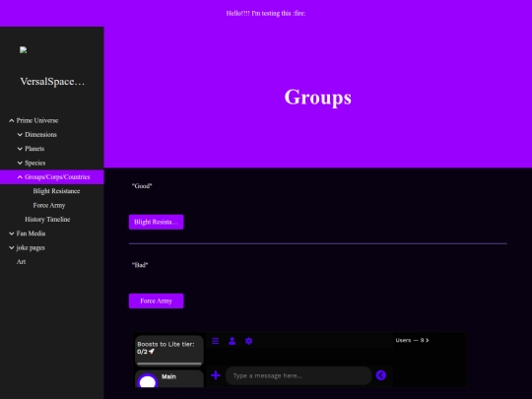Image resolution: width=532 pixels, height=399 pixels.
Task: Click the boosts progress bar
Action: (x=169, y=364)
